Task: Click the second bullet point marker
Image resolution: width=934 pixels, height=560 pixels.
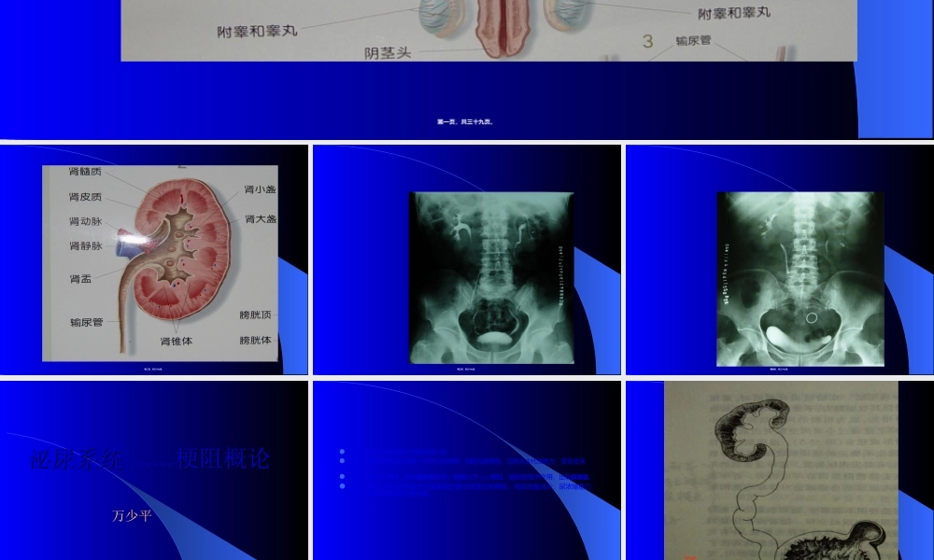Action: point(342,462)
